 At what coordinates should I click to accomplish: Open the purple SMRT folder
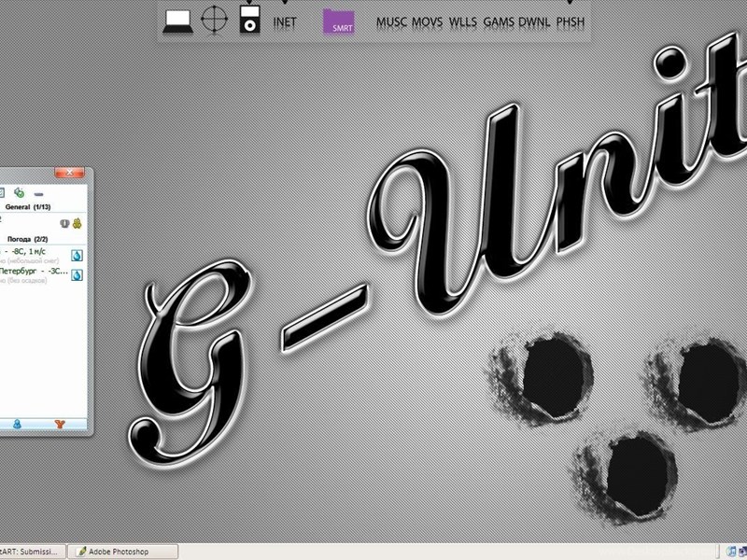tap(338, 21)
